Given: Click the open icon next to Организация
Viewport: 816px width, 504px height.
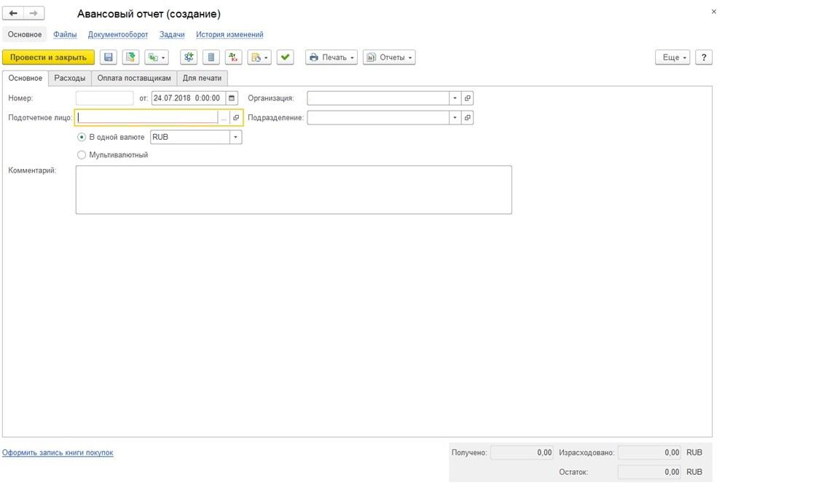Looking at the screenshot, I should pyautogui.click(x=468, y=98).
